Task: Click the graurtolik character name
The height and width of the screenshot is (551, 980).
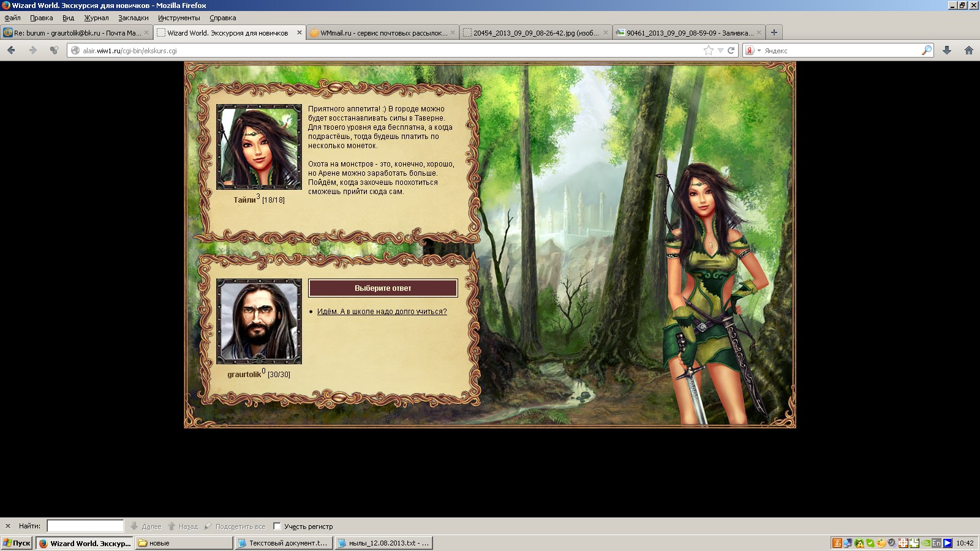Action: pyautogui.click(x=244, y=375)
